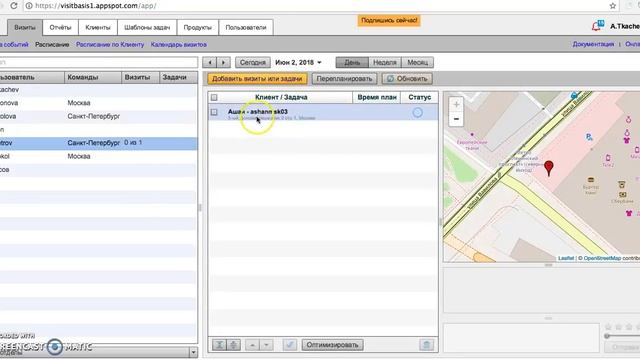The image size is (640, 360).
Task: Move selected visit up in list
Action: [x=252, y=345]
